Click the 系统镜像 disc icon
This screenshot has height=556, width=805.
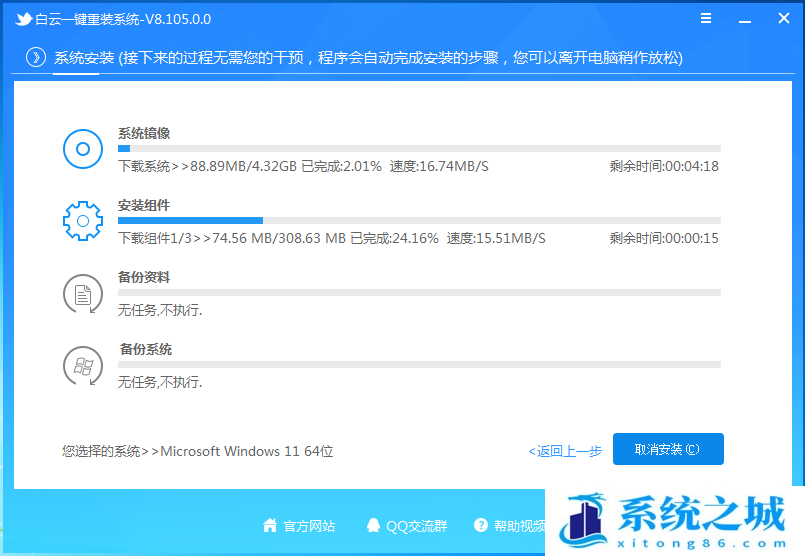[x=83, y=149]
